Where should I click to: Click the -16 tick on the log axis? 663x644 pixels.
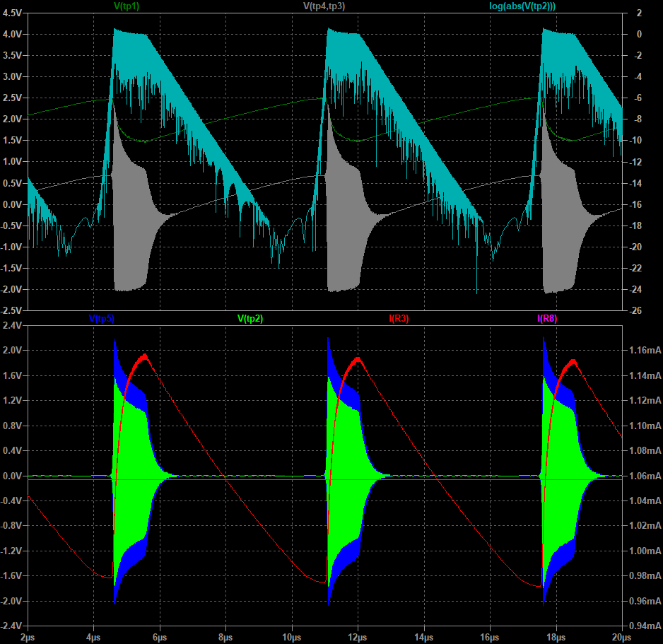click(637, 205)
